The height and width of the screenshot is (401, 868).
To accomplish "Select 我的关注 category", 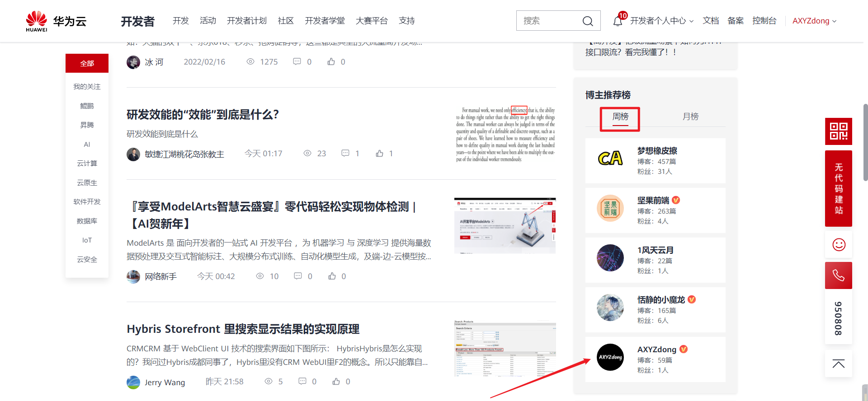I will 87,87.
